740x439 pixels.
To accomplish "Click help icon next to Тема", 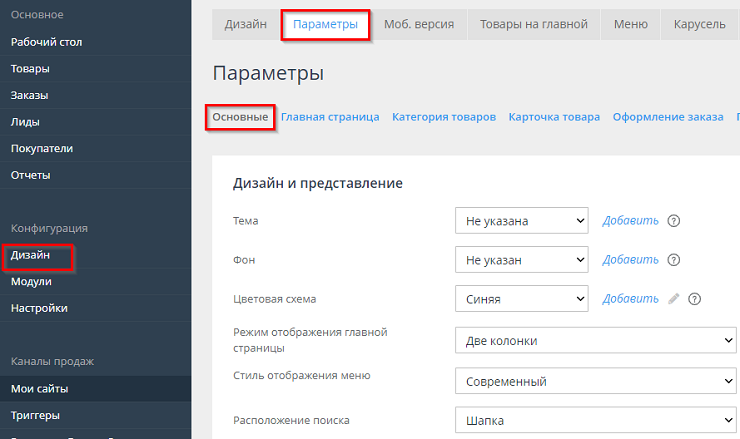I will 674,221.
